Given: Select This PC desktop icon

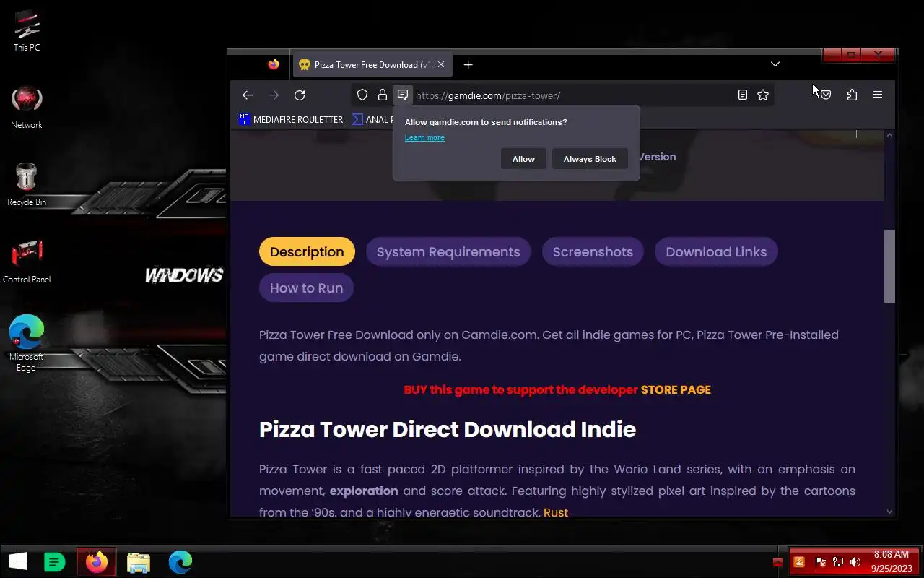Looking at the screenshot, I should 27,31.
